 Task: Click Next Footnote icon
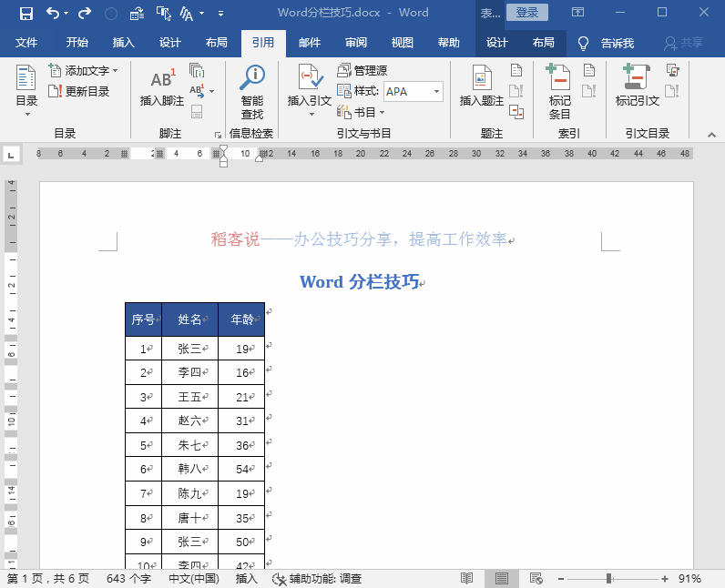pyautogui.click(x=197, y=91)
